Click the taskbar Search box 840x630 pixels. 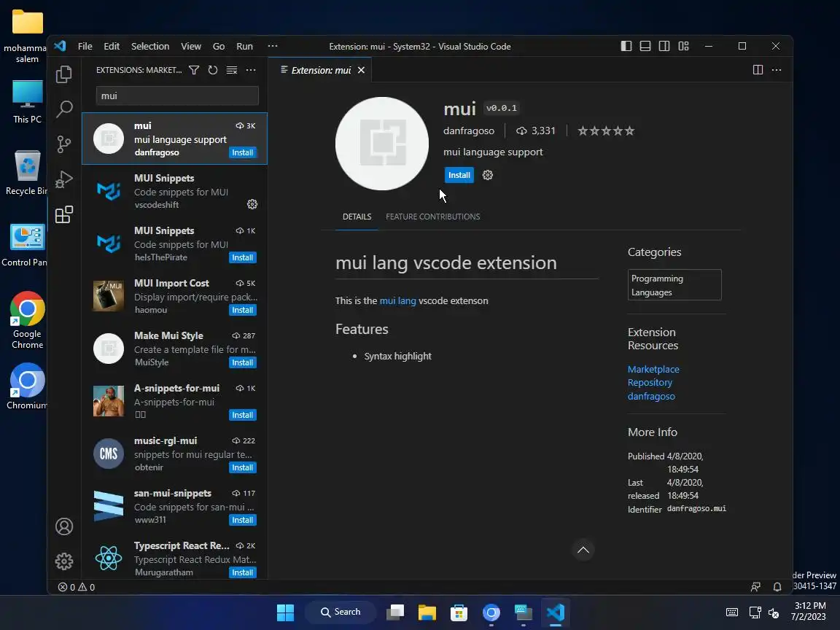click(x=341, y=612)
